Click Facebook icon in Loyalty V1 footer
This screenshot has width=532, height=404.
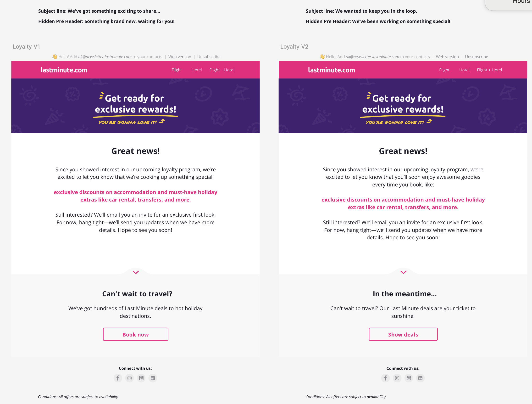(x=118, y=378)
